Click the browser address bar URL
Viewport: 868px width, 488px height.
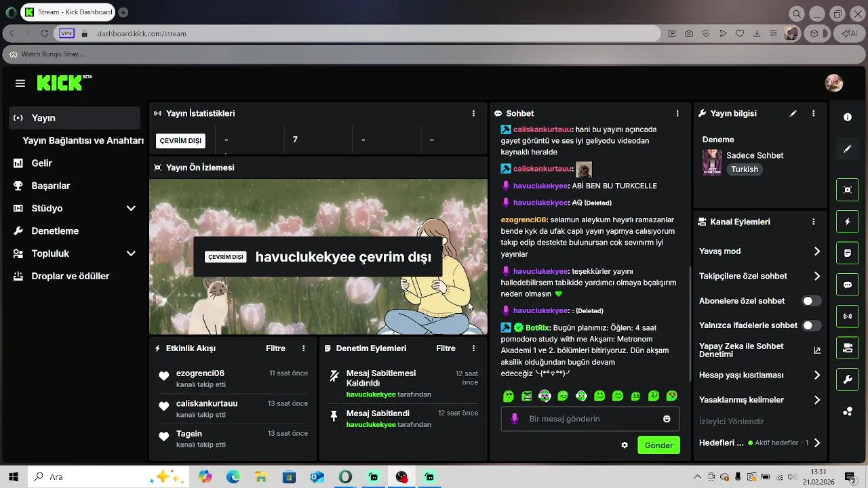click(141, 33)
